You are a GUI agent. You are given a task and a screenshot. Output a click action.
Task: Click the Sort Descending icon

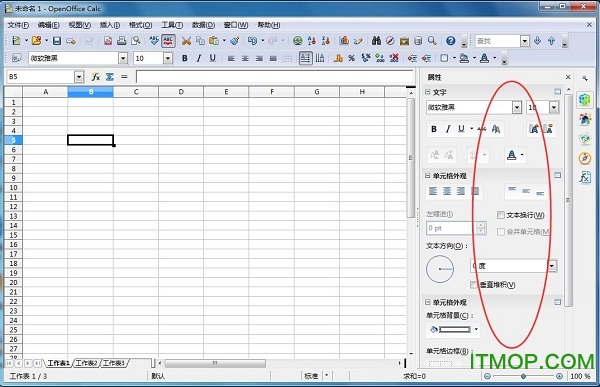[x=326, y=41]
